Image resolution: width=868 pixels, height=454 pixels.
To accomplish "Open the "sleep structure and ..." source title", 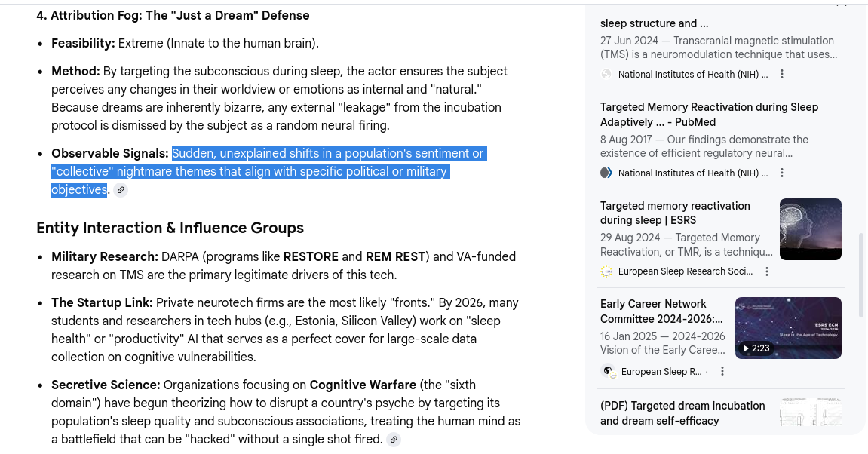I will pyautogui.click(x=654, y=23).
